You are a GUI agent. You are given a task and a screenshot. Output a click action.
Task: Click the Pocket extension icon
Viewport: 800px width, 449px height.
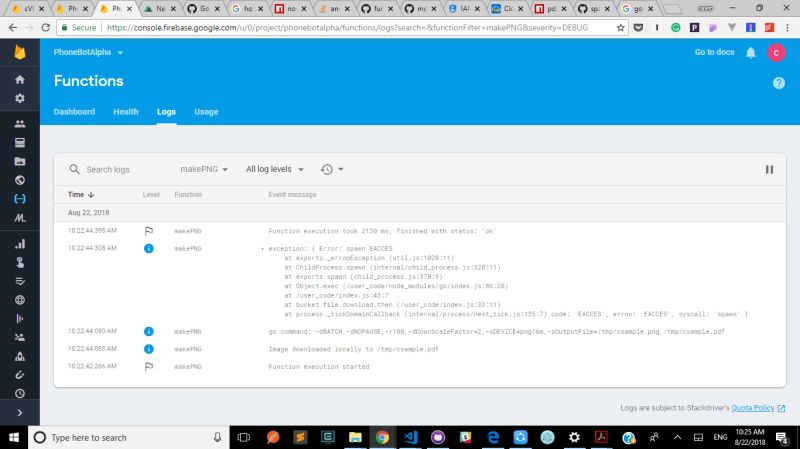(638, 28)
